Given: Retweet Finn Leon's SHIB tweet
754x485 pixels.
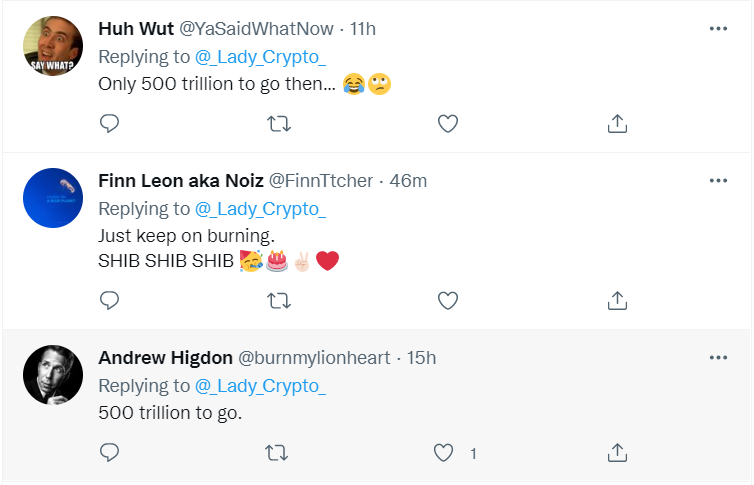Looking at the screenshot, I should click(x=280, y=300).
